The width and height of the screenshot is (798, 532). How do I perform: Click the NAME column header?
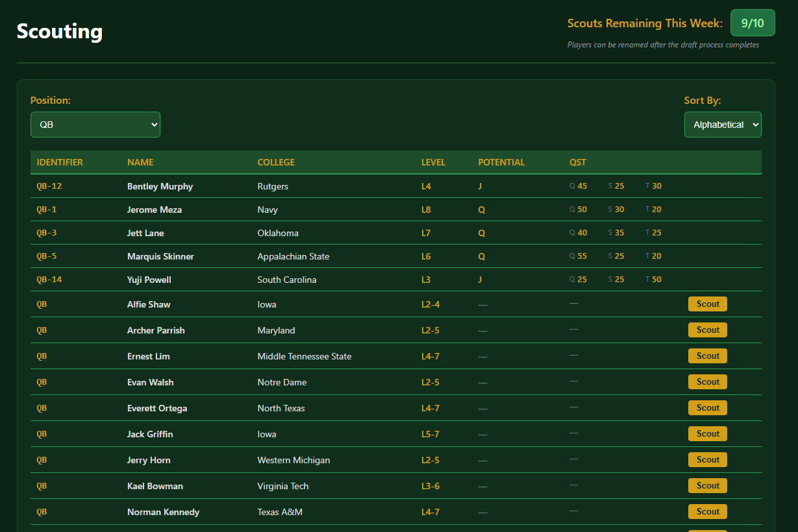pyautogui.click(x=140, y=162)
